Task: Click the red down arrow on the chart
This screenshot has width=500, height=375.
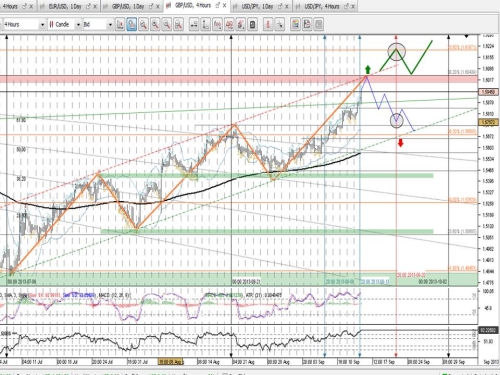Action: tap(400, 143)
